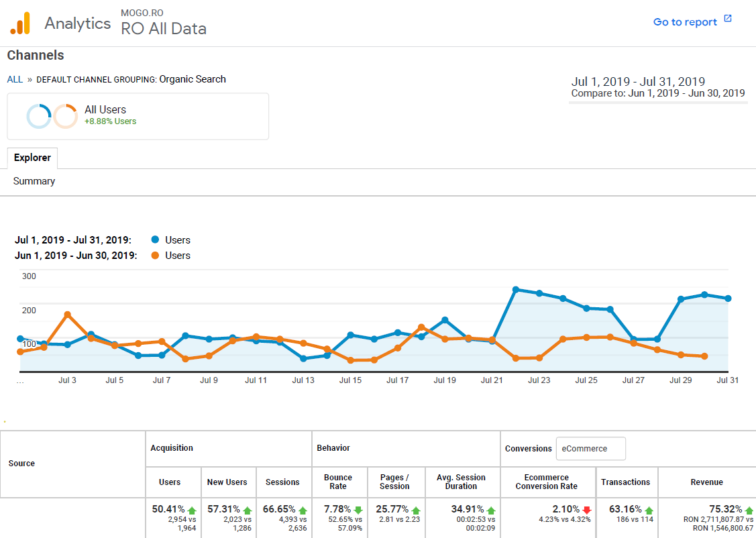Click the orange donut chart in All Users segment
This screenshot has height=538, width=756.
[x=64, y=115]
